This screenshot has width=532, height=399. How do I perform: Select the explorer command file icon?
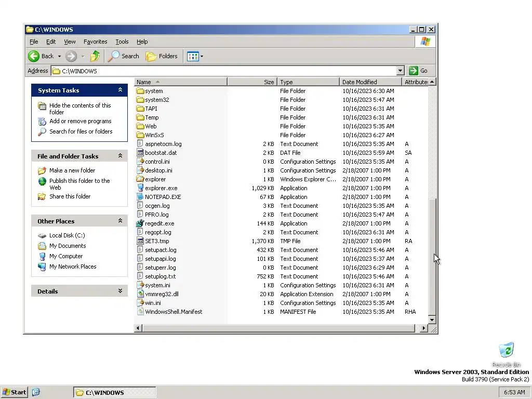coord(140,179)
